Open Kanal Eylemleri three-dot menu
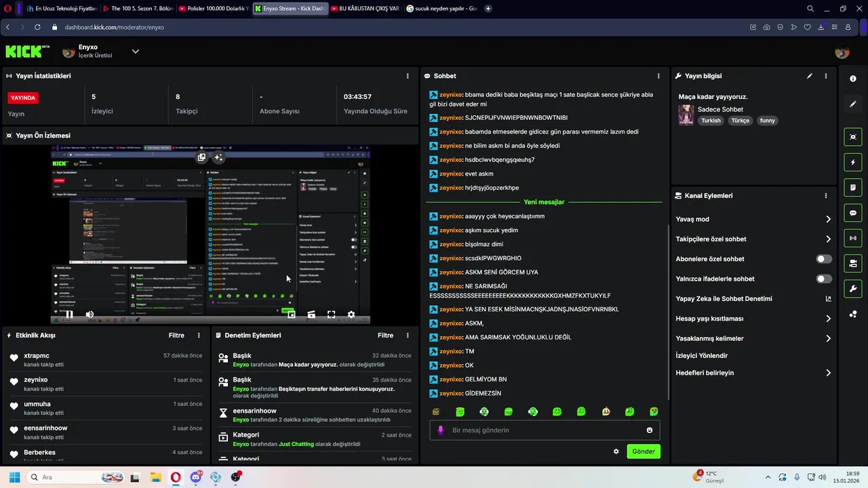This screenshot has height=488, width=868. coord(826,196)
